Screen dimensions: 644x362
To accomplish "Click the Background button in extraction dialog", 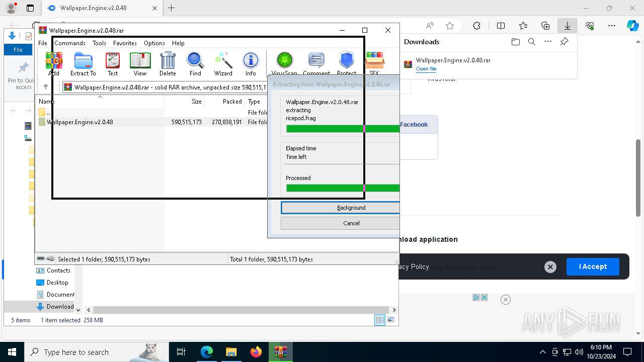I will tap(340, 208).
